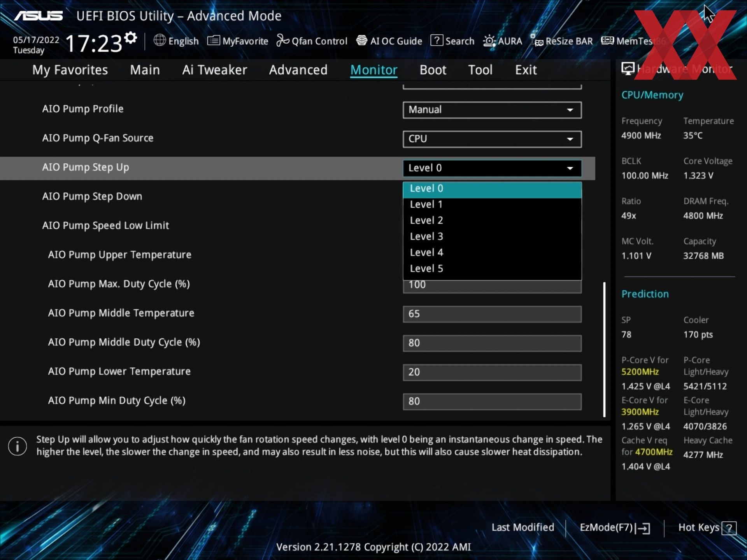Image resolution: width=747 pixels, height=560 pixels.
Task: Click the CPU/Memory section heading
Action: pyautogui.click(x=652, y=95)
